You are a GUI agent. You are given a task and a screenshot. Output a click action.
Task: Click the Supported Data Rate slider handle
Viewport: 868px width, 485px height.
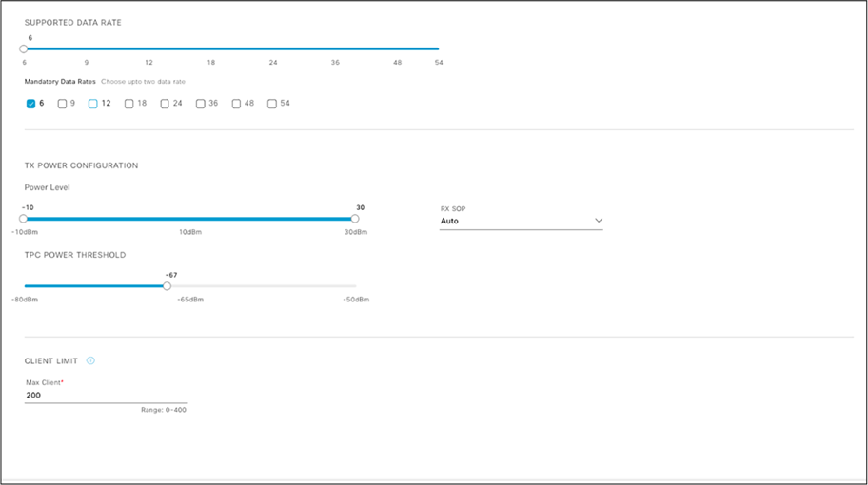(x=24, y=48)
